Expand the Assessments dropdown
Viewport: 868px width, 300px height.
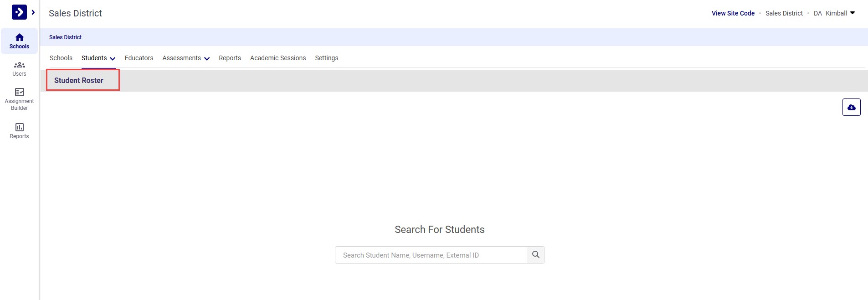click(x=185, y=58)
